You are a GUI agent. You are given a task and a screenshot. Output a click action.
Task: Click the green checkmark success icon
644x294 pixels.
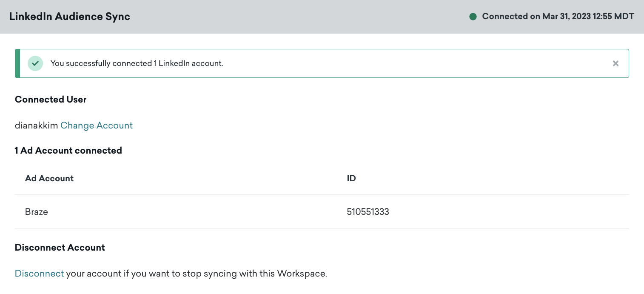(35, 63)
